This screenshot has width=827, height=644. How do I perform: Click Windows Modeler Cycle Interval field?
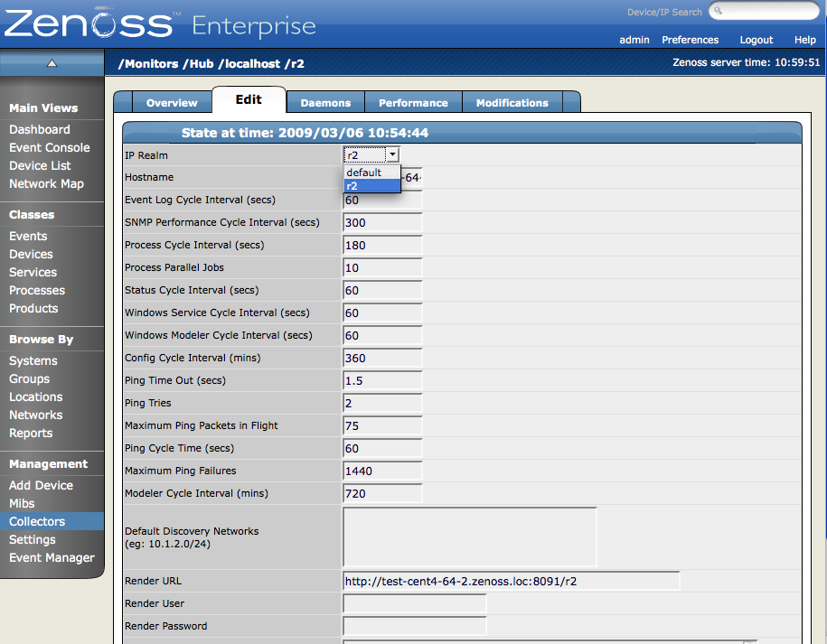click(x=382, y=336)
